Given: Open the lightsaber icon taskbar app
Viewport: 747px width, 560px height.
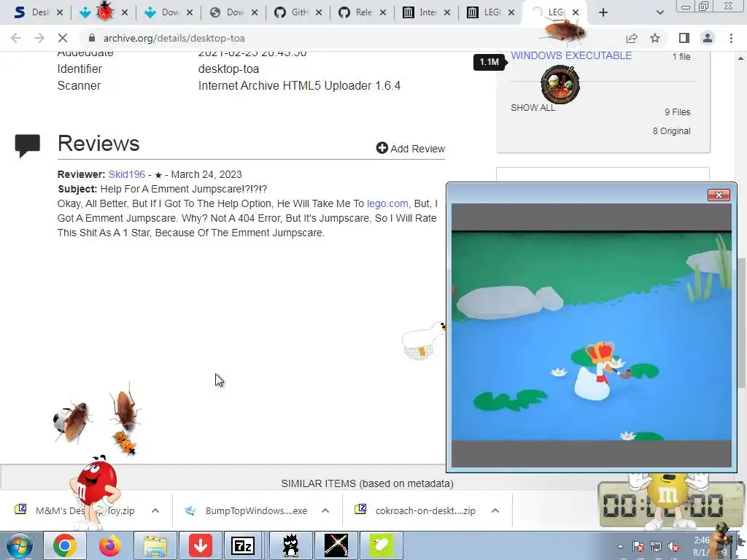Looking at the screenshot, I should (x=336, y=545).
